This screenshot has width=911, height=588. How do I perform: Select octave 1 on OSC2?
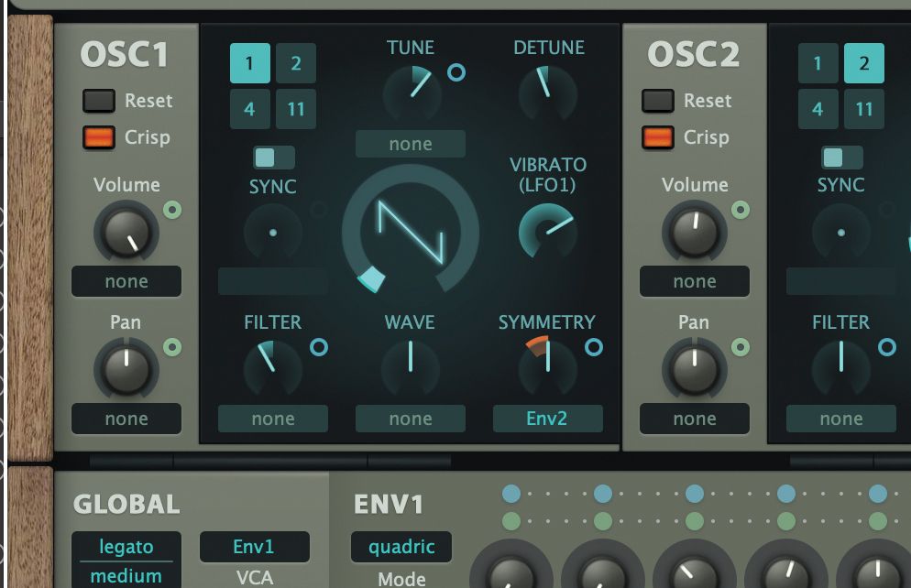(x=818, y=63)
